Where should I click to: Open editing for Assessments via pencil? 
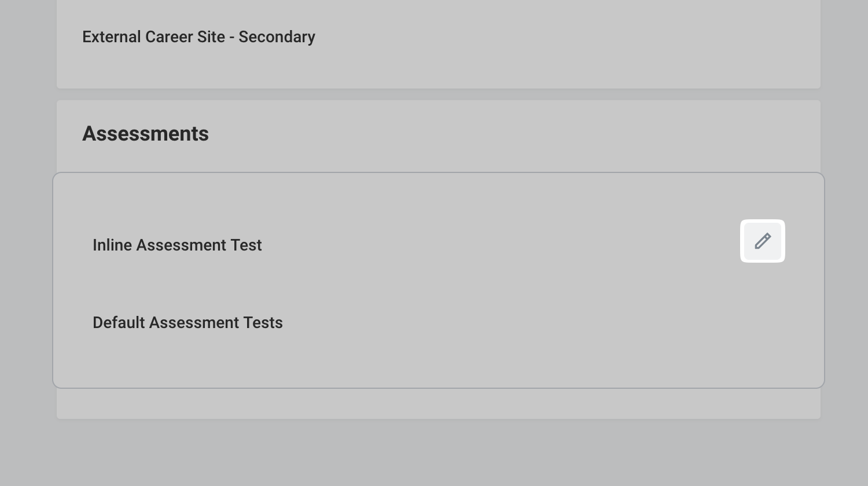(x=763, y=241)
